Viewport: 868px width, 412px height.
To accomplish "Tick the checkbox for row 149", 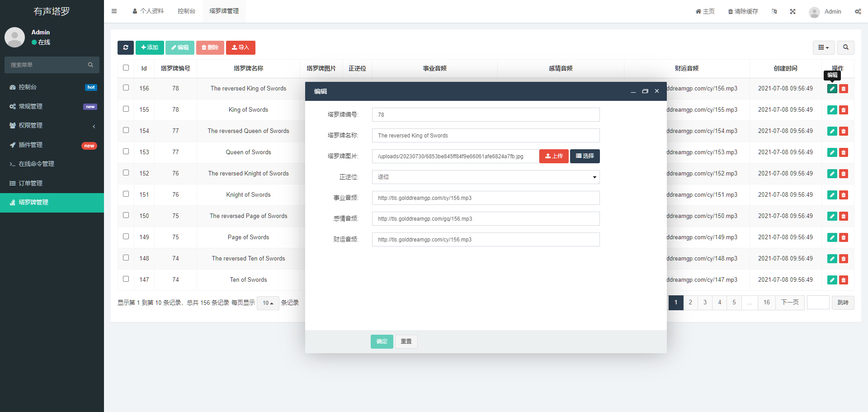I will [126, 237].
